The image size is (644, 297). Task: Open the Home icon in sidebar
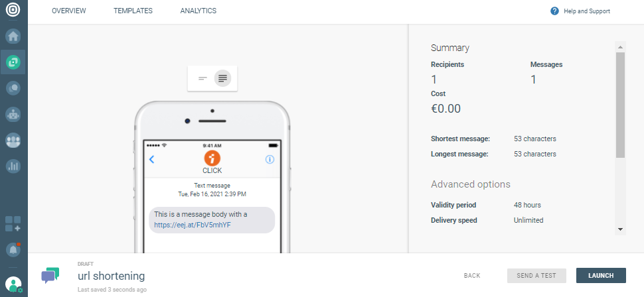[x=13, y=36]
